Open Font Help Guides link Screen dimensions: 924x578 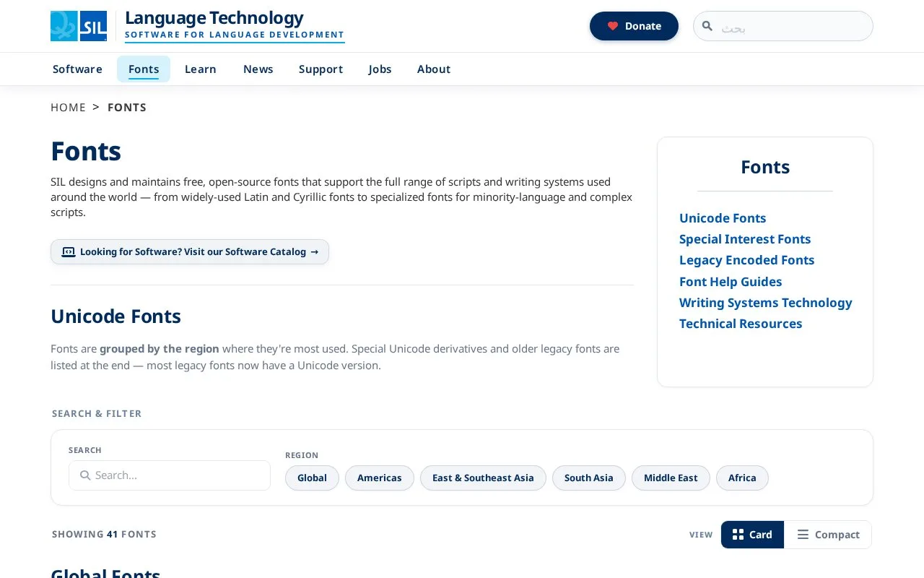(731, 282)
